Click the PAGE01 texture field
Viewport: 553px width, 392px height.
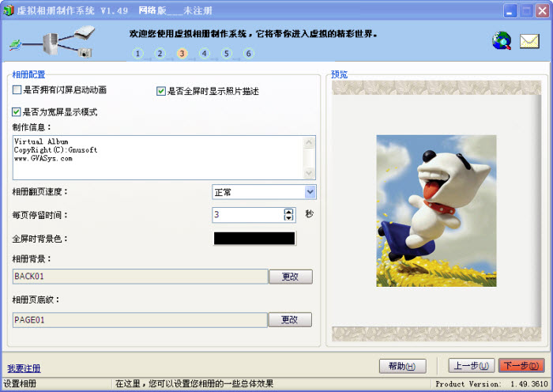[x=140, y=320]
